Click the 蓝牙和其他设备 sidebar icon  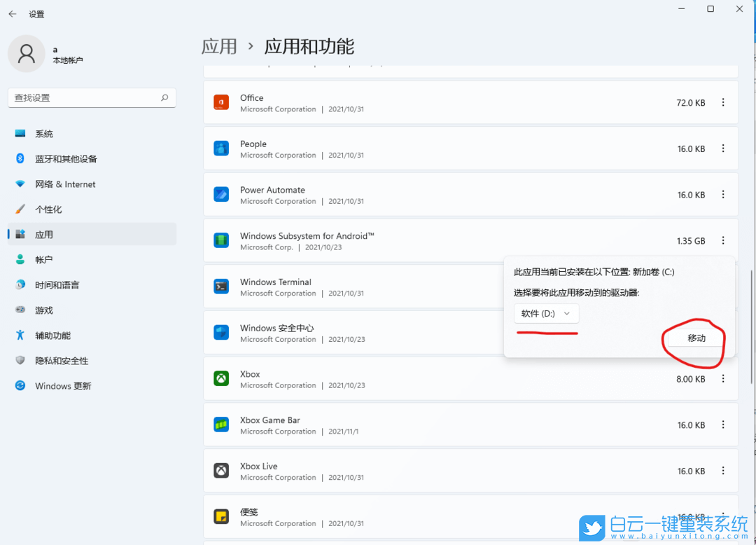click(20, 159)
